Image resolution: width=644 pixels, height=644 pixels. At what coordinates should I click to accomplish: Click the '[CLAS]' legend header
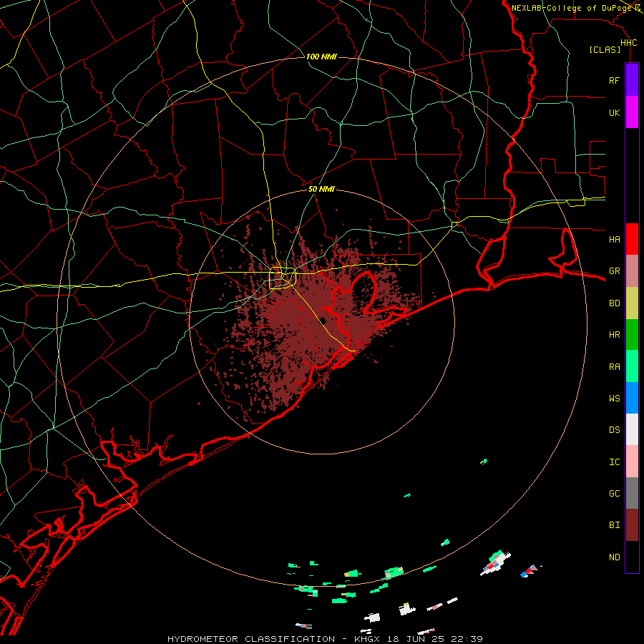[x=605, y=49]
